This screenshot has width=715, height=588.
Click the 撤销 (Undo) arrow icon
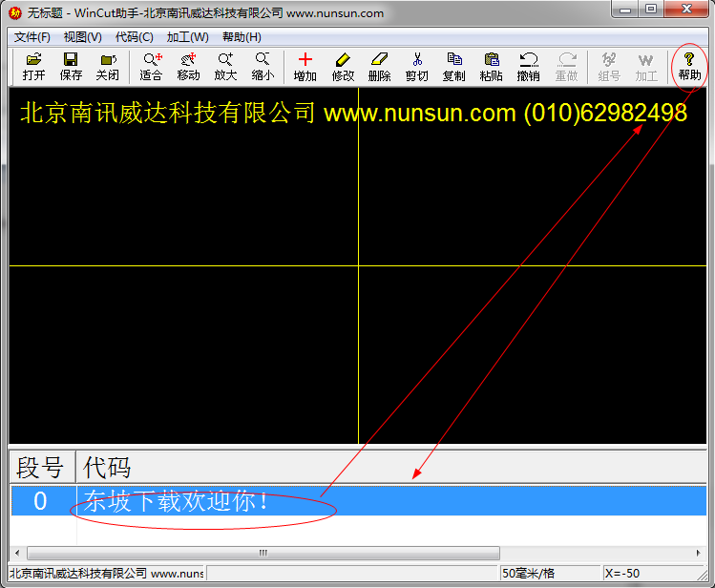(x=529, y=67)
